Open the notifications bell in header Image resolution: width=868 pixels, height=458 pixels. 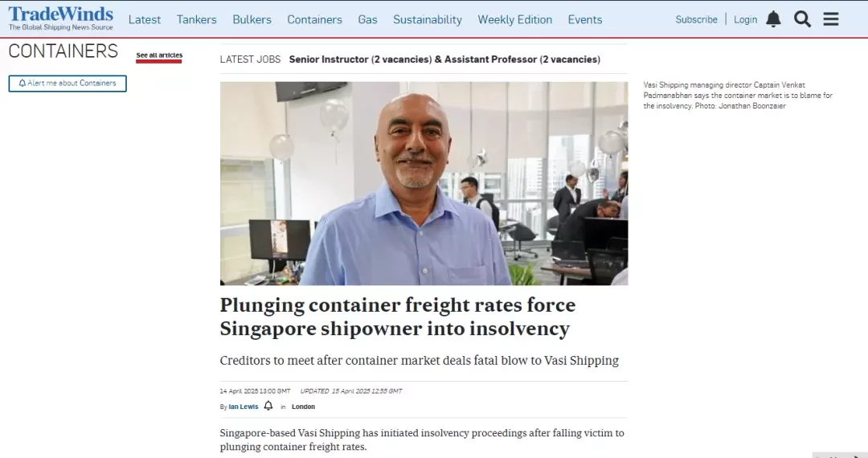(x=773, y=19)
